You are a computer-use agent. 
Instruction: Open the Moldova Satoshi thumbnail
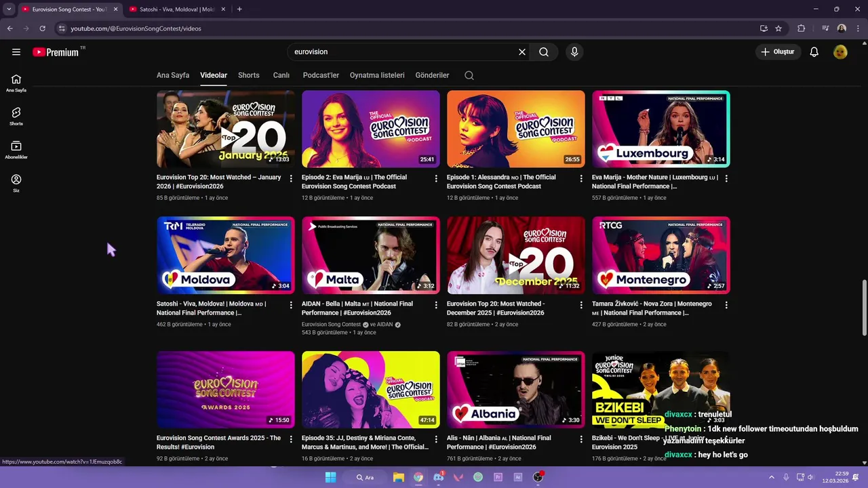point(226,256)
